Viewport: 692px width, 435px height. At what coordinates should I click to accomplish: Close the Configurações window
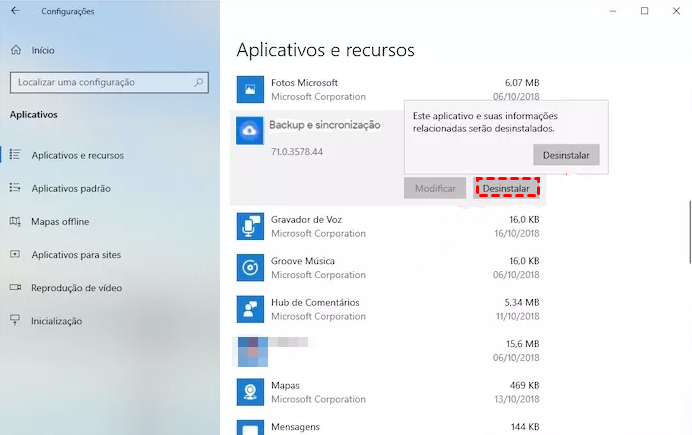coord(676,11)
